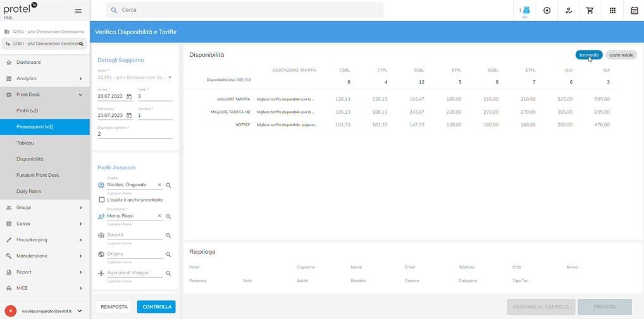
Task: Open arrival date calendar picker
Action: click(x=129, y=97)
